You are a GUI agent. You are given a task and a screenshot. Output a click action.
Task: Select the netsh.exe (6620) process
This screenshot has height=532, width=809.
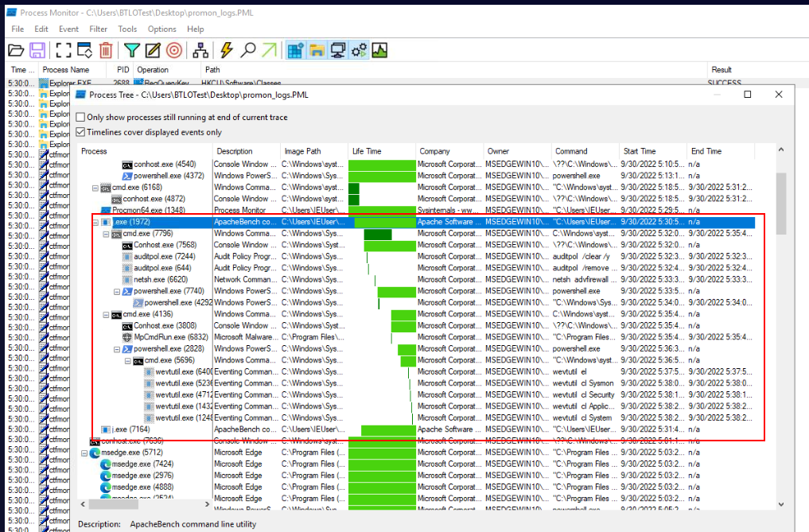pos(161,280)
